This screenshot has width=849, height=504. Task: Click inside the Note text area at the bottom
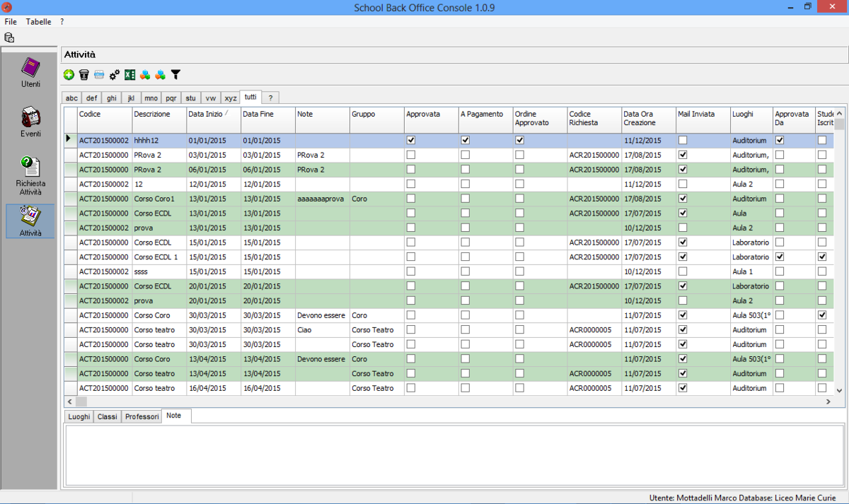pos(454,455)
